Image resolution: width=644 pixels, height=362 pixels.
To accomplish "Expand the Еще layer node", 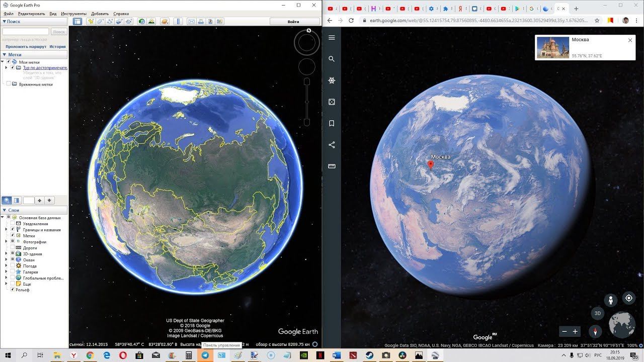I will coord(6,284).
